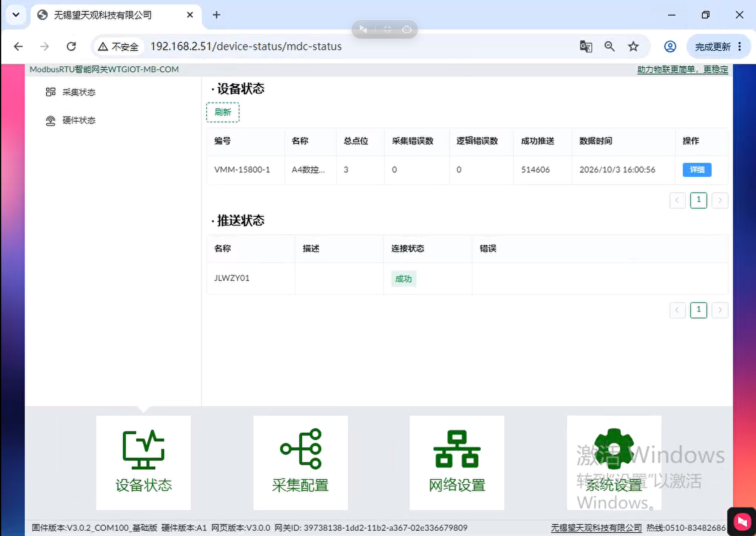This screenshot has height=536, width=756.
Task: Click the zoom magnifier icon in address bar
Action: [609, 47]
